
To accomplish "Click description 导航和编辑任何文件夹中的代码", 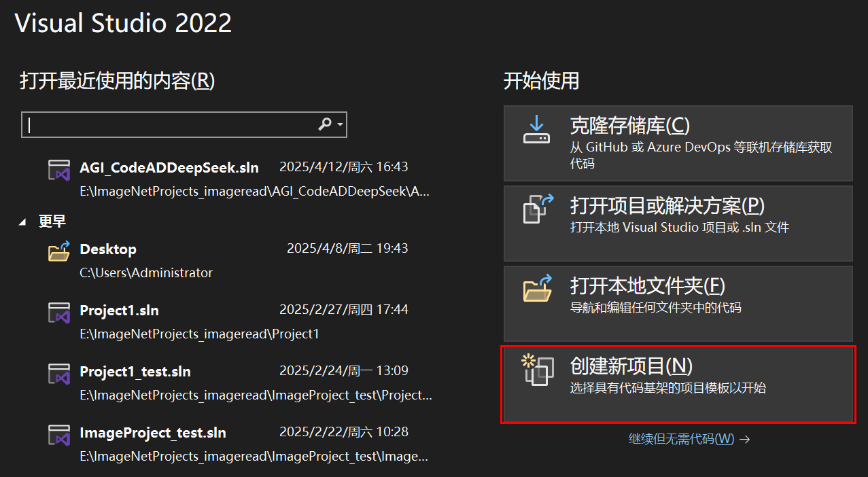I will [655, 307].
